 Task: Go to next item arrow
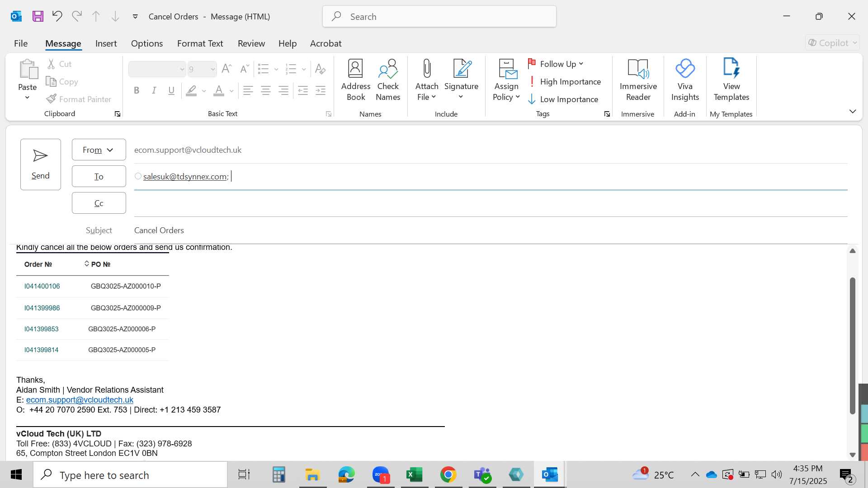115,16
